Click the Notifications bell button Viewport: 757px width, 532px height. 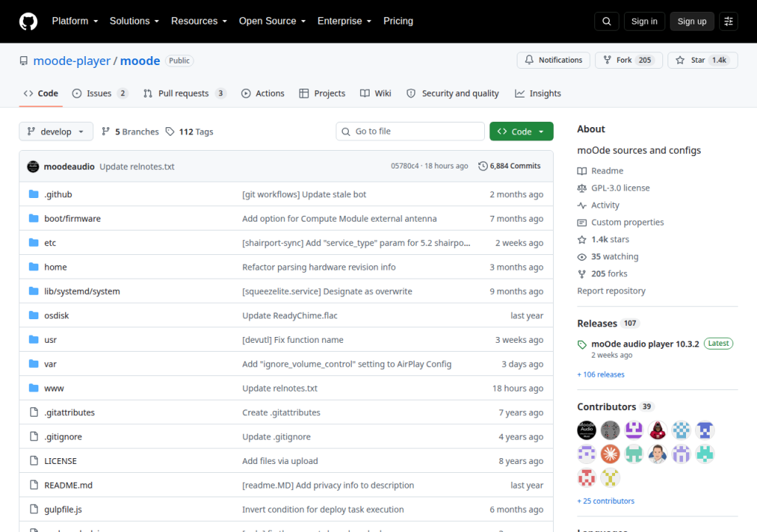pos(553,60)
